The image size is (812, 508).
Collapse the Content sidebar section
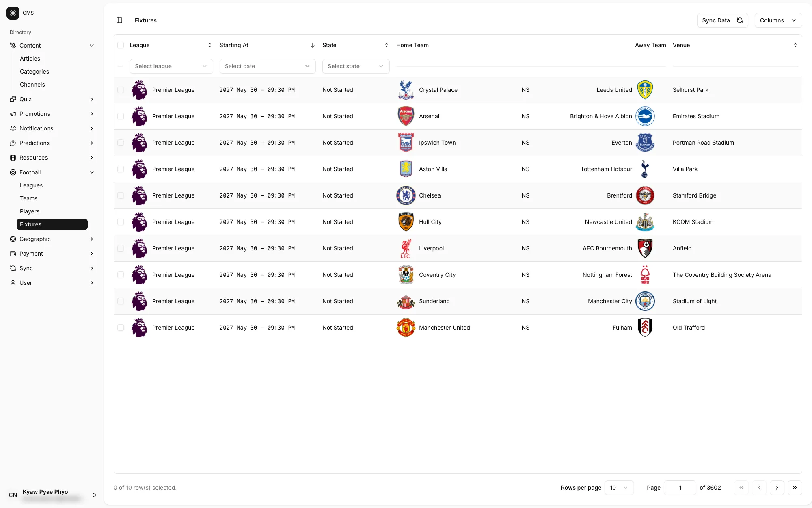pos(52,46)
